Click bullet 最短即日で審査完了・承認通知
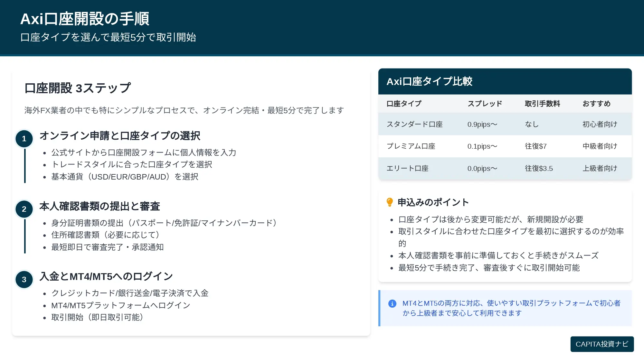The image size is (644, 362). point(108,247)
